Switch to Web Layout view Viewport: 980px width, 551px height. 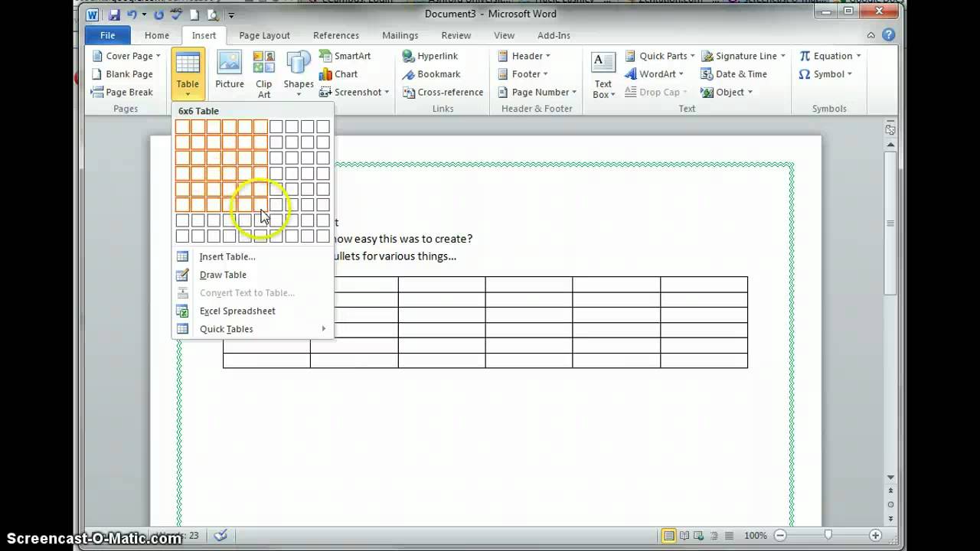click(x=699, y=536)
